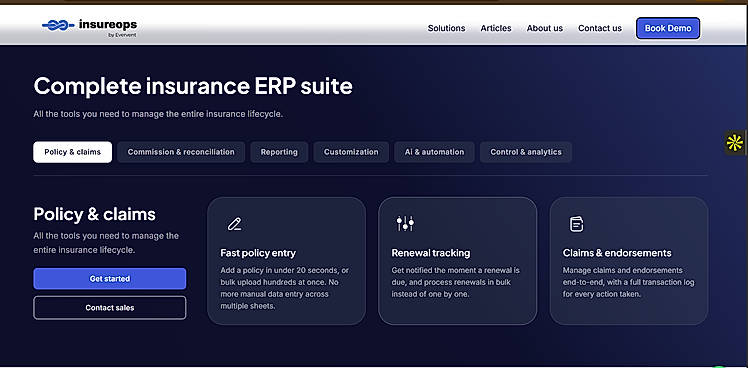The height and width of the screenshot is (368, 748).
Task: Go to About us page
Action: [x=544, y=28]
